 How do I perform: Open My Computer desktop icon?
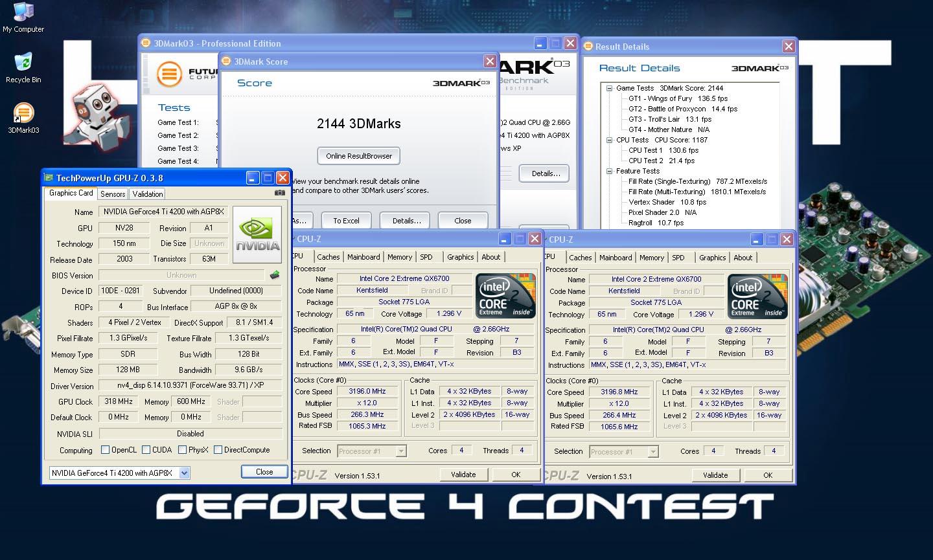(x=23, y=17)
